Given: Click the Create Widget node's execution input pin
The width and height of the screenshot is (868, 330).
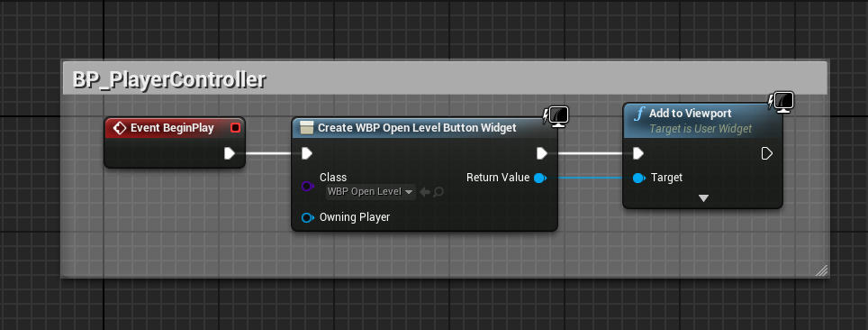Looking at the screenshot, I should point(307,153).
